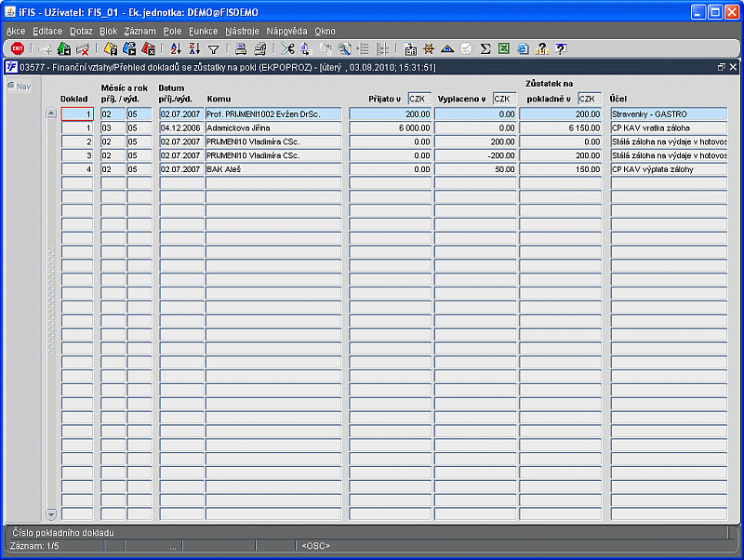This screenshot has width=744, height=560.
Task: Export using the green Excel icon
Action: (x=504, y=48)
